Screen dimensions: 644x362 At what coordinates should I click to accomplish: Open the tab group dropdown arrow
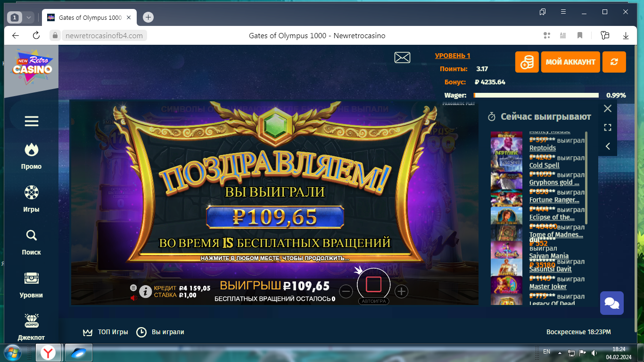point(29,17)
